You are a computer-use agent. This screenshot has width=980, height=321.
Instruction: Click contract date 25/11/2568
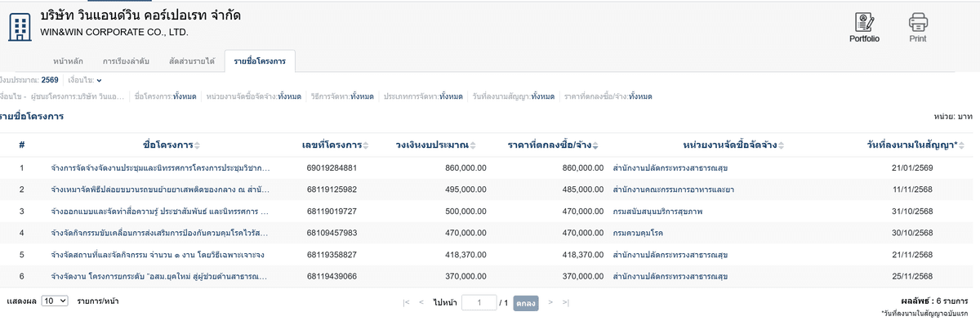(912, 276)
